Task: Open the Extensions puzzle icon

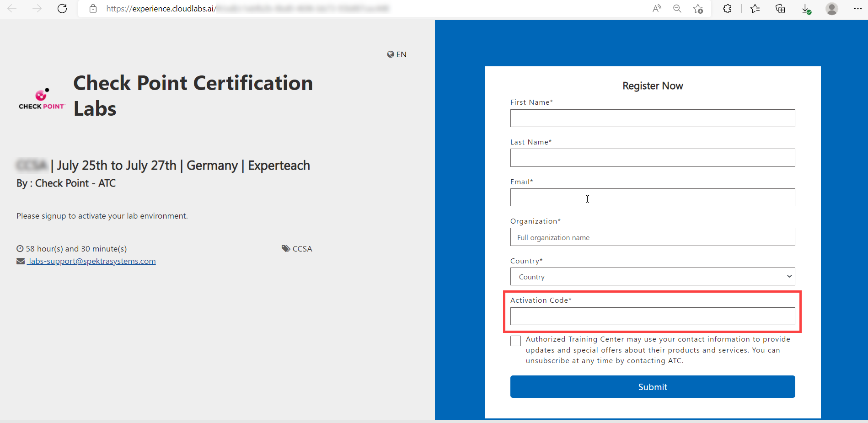Action: pos(727,9)
